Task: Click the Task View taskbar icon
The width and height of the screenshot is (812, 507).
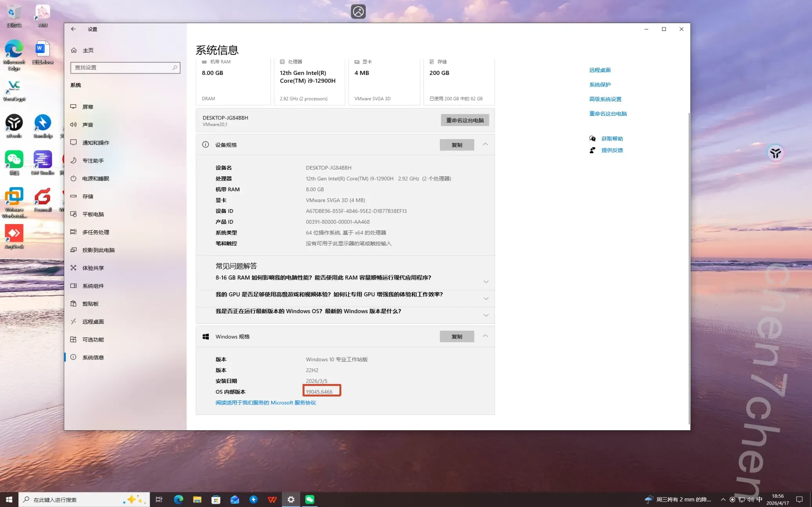Action: 159,499
